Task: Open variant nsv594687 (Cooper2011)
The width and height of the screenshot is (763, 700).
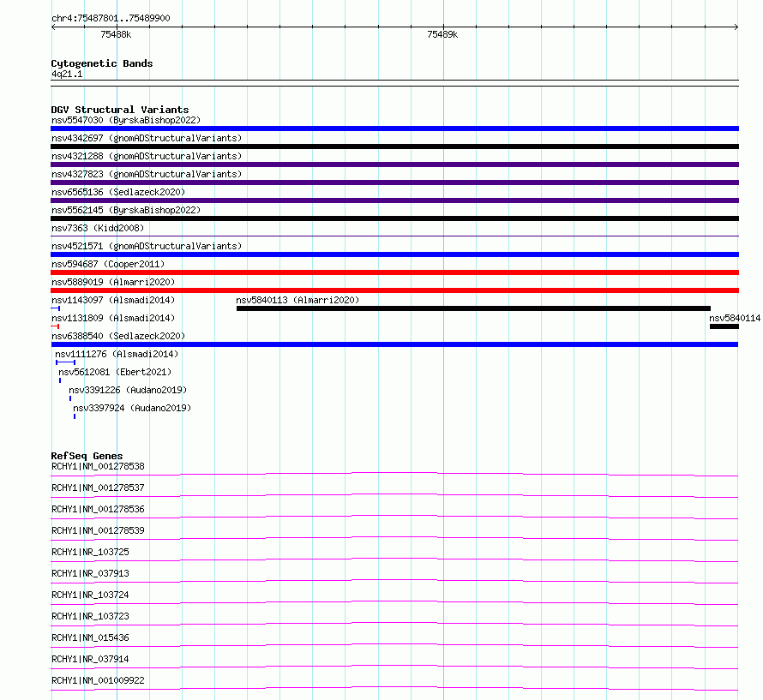Action: pos(108,264)
